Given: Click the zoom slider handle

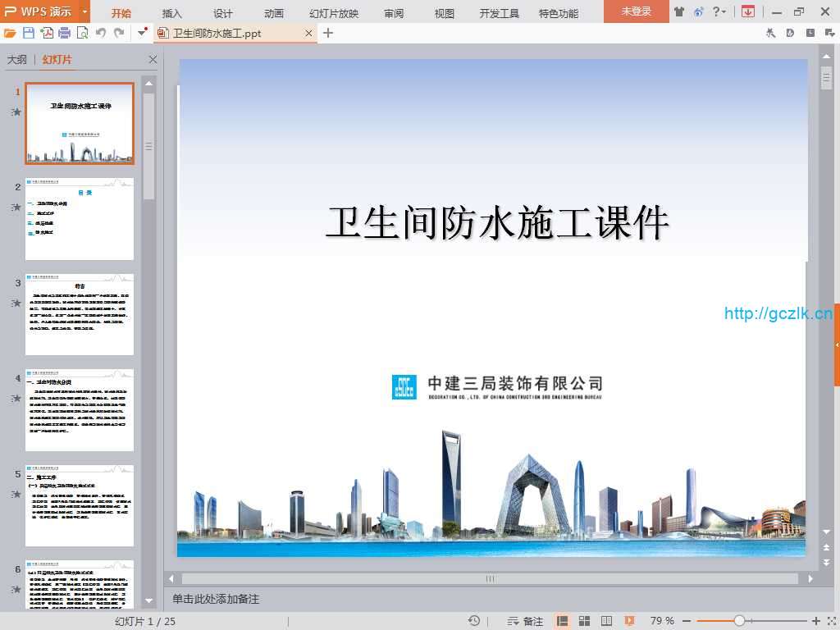Looking at the screenshot, I should [x=739, y=621].
